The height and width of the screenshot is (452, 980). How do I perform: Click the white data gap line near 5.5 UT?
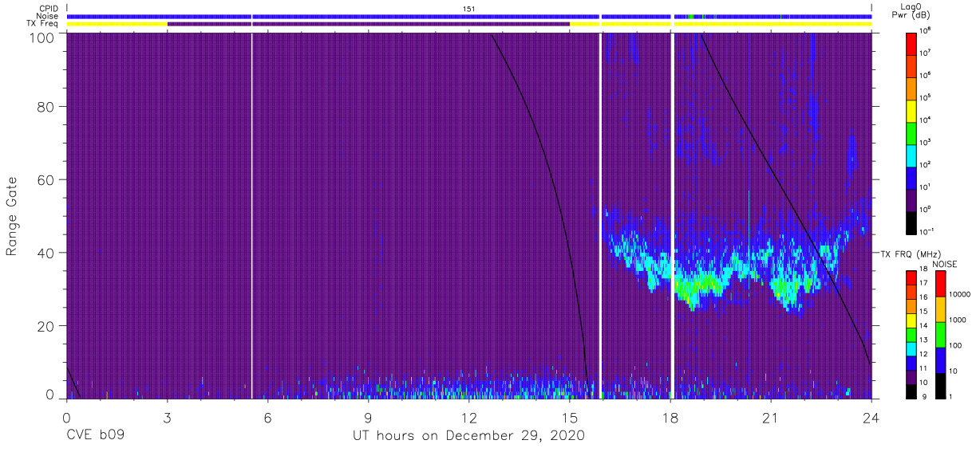252,215
